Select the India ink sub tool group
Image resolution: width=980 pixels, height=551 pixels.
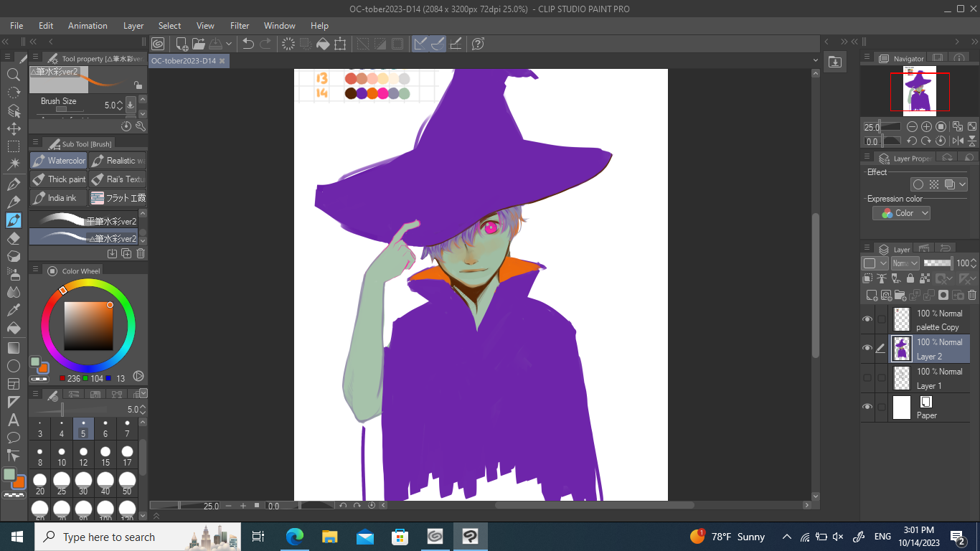[59, 198]
